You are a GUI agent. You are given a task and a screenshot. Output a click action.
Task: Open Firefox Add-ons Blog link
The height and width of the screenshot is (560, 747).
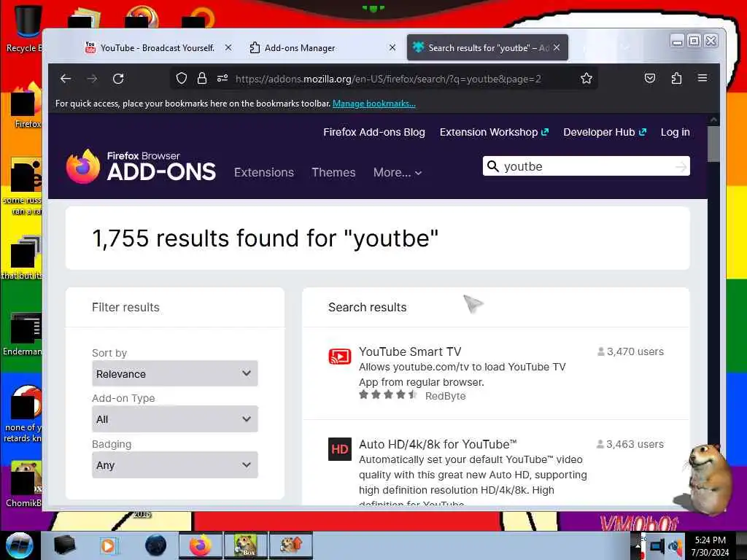[x=374, y=133]
